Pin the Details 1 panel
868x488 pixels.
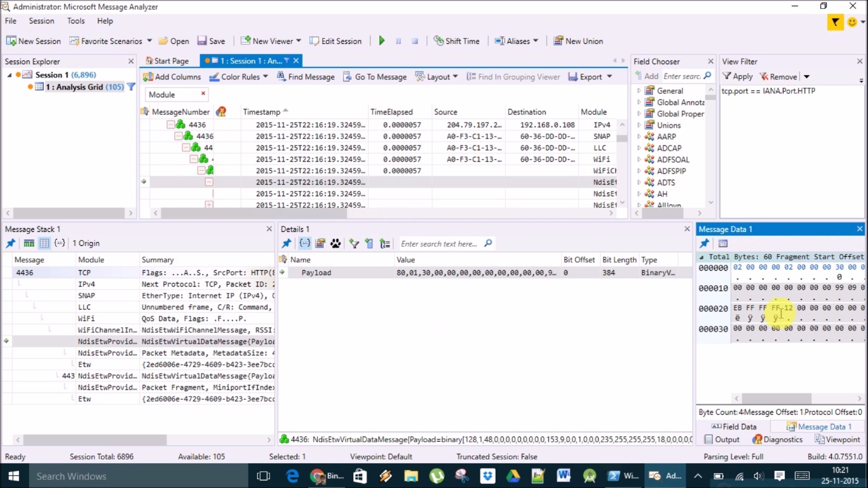point(287,243)
